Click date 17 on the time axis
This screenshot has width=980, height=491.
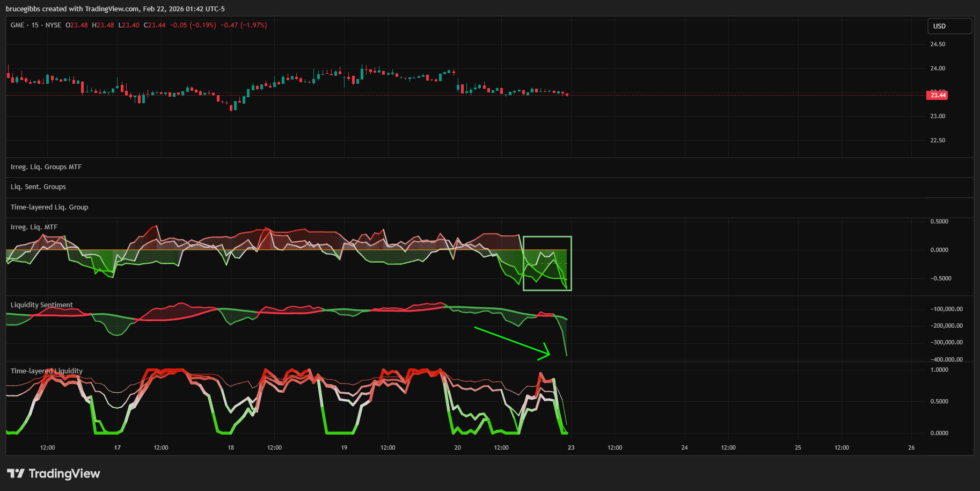[118, 447]
